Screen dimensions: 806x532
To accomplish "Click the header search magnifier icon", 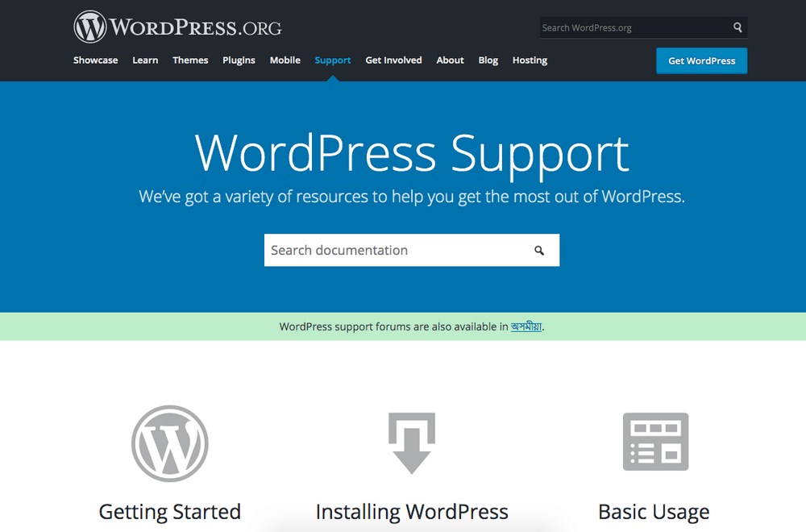I will click(x=737, y=27).
